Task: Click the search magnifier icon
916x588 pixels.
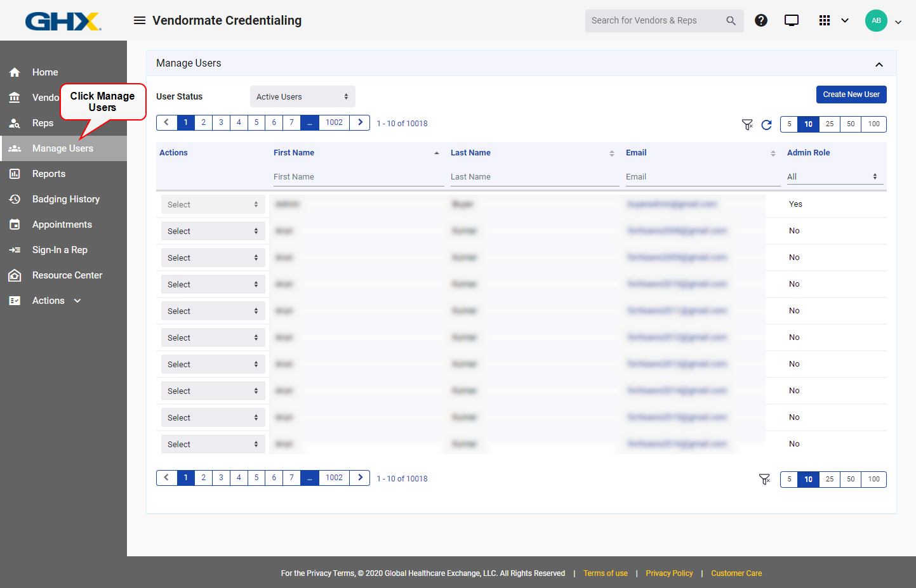Action: (x=731, y=21)
